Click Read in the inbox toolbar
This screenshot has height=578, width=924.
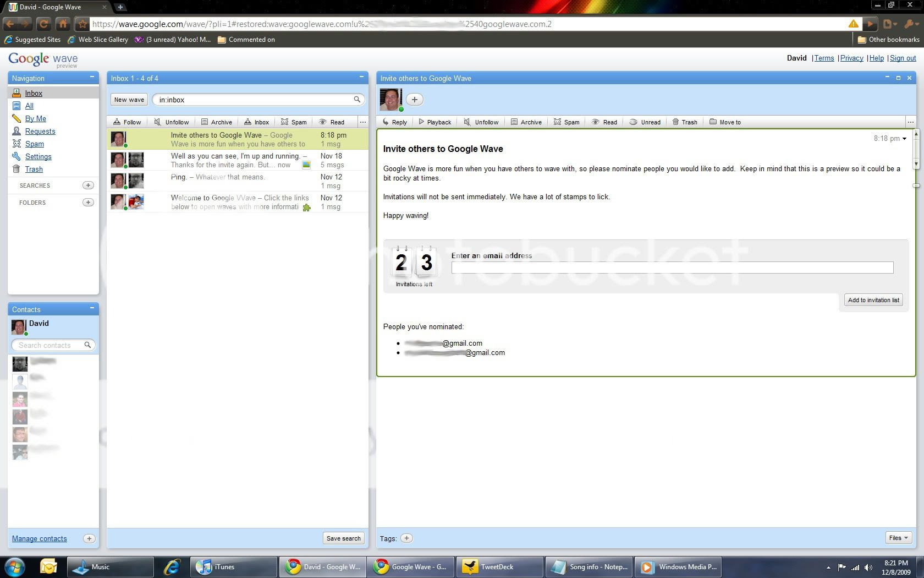[332, 122]
